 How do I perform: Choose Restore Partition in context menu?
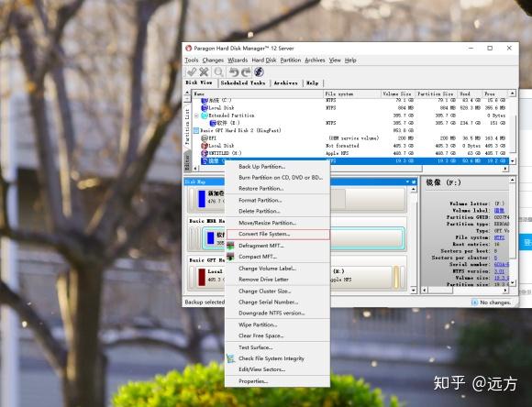coord(277,188)
